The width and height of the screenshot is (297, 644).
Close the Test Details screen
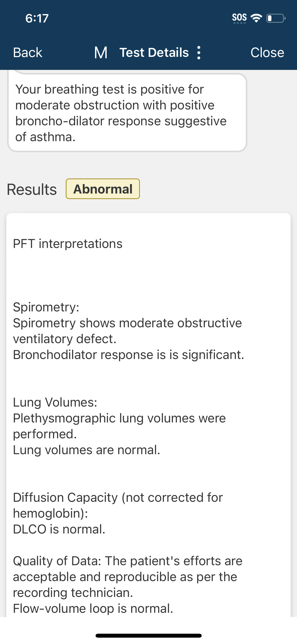267,53
